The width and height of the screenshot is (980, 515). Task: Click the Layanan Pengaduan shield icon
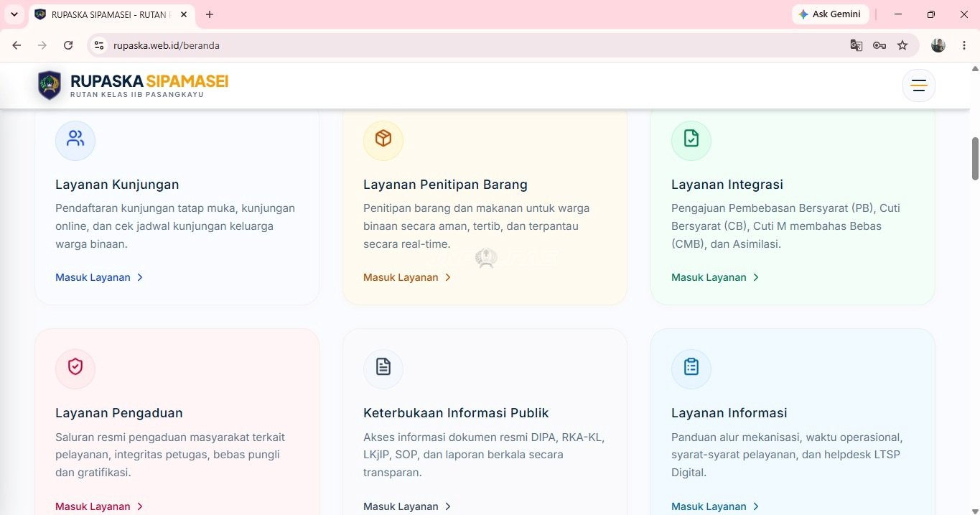tap(75, 368)
